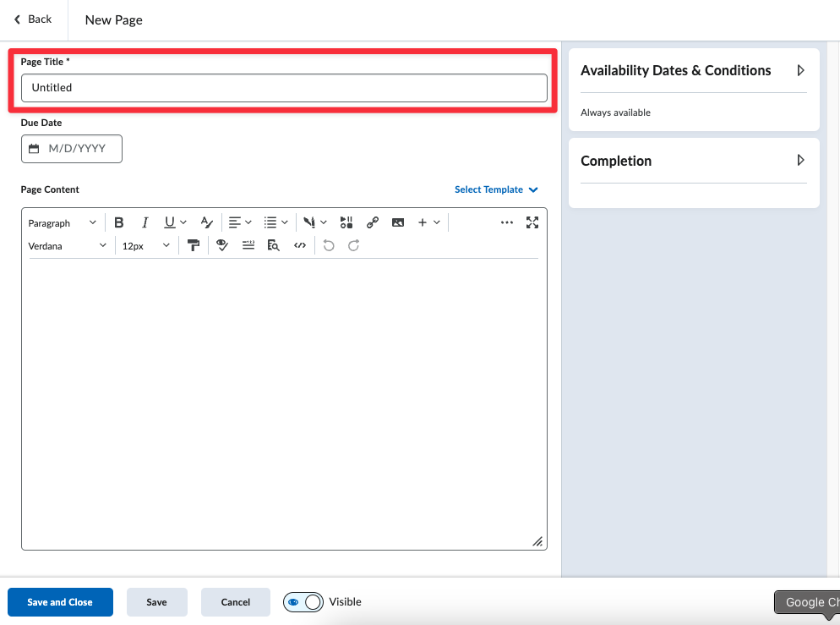The height and width of the screenshot is (625, 840).
Task: Expand the Completion panel
Action: (800, 161)
